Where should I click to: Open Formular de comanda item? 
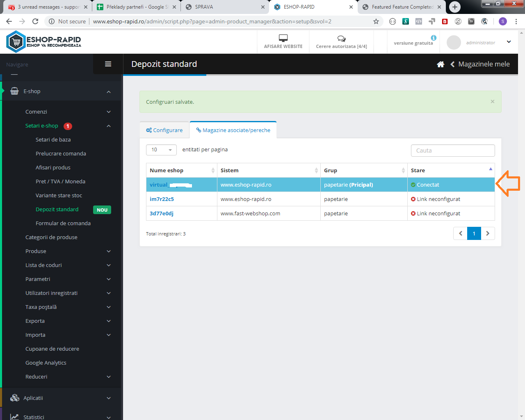(63, 223)
